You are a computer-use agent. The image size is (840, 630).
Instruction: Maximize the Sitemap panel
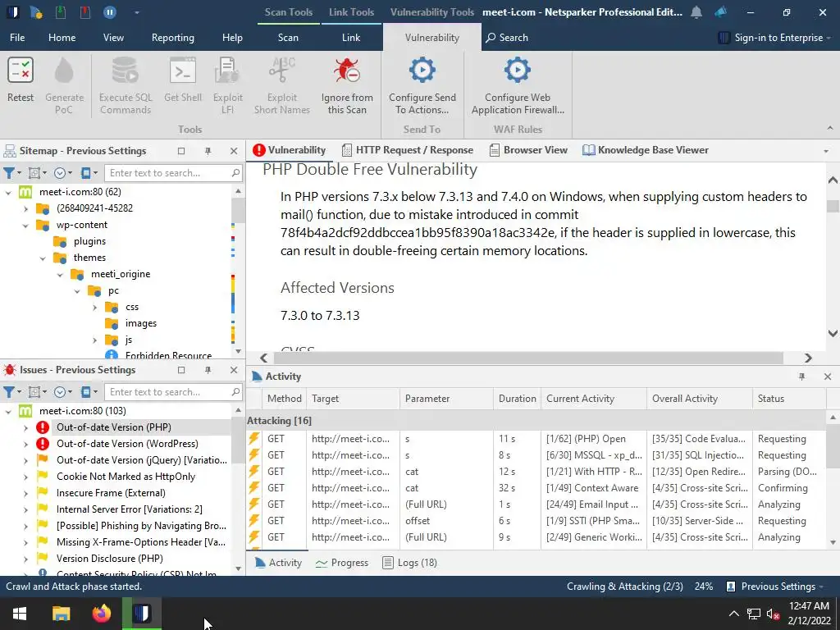181,151
